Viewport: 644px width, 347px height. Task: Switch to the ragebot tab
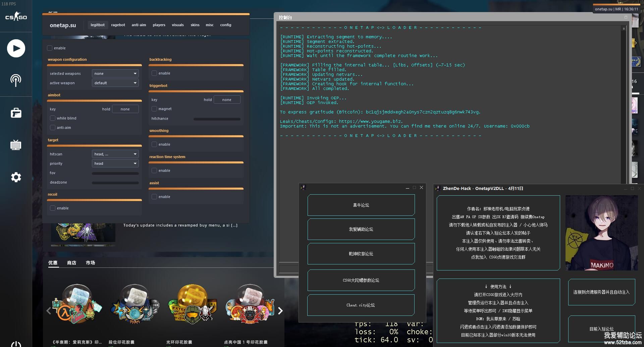118,25
